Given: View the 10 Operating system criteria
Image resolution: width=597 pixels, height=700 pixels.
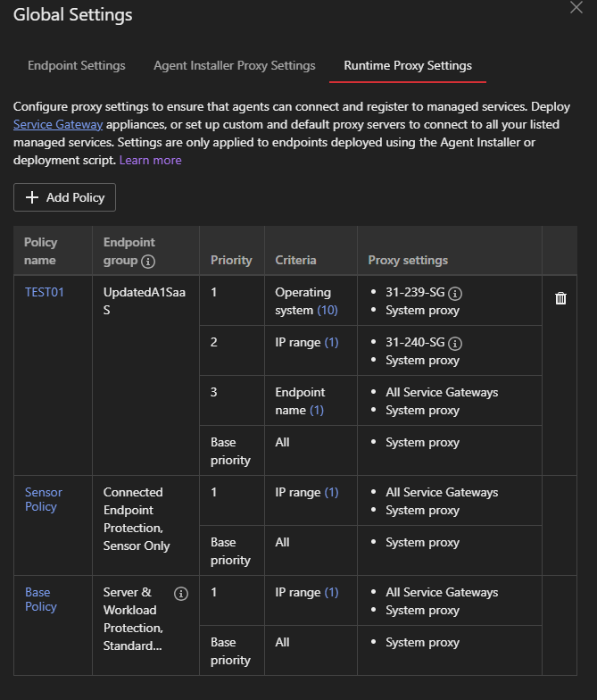Looking at the screenshot, I should [328, 311].
